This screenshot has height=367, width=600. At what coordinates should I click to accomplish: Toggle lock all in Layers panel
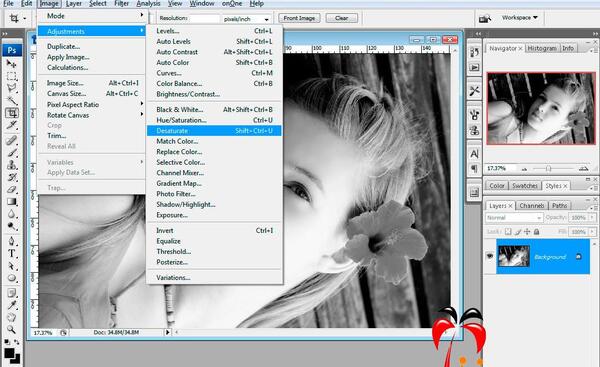536,232
